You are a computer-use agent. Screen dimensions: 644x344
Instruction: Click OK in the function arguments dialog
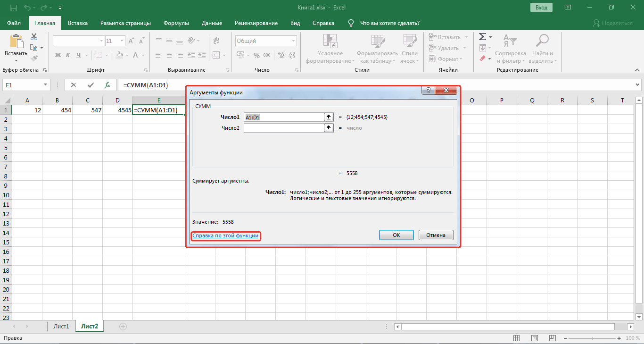point(396,235)
